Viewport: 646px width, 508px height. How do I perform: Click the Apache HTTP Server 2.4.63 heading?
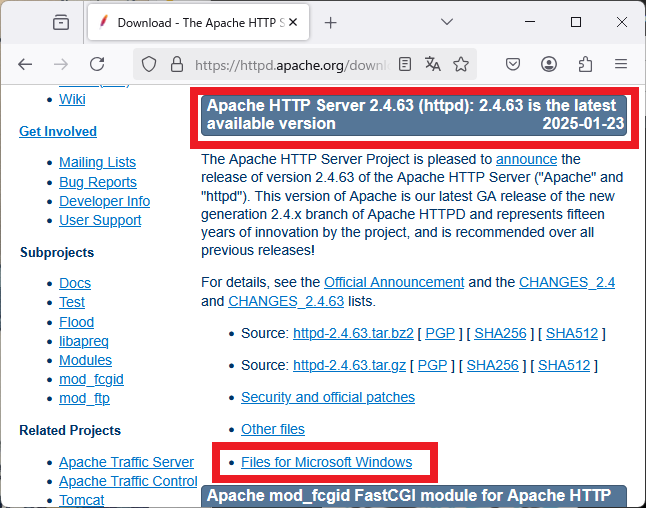[414, 115]
